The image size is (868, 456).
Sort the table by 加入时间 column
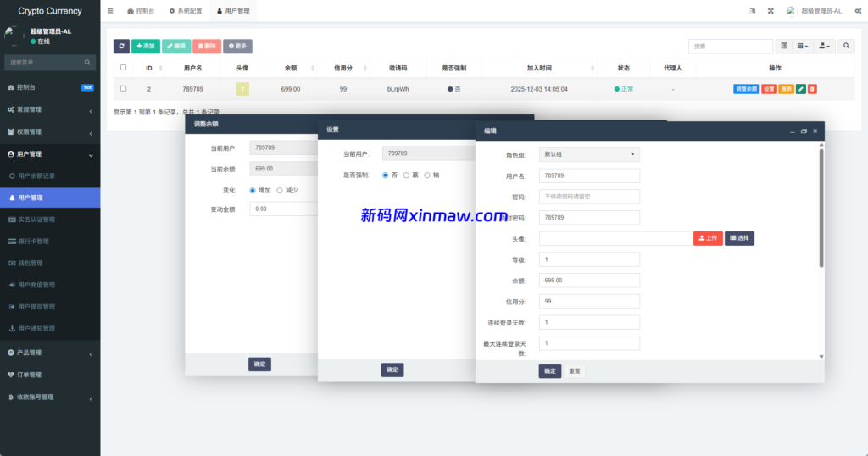(x=539, y=68)
